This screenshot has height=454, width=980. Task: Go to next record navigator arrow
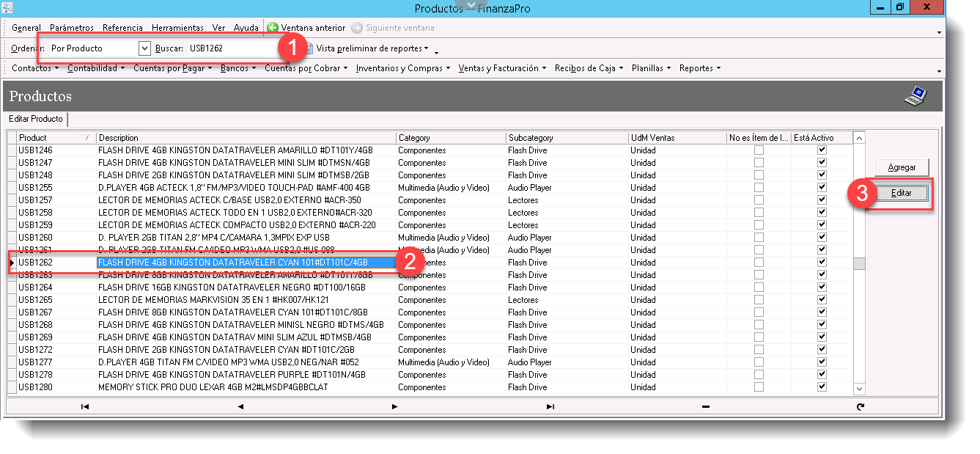tap(395, 406)
